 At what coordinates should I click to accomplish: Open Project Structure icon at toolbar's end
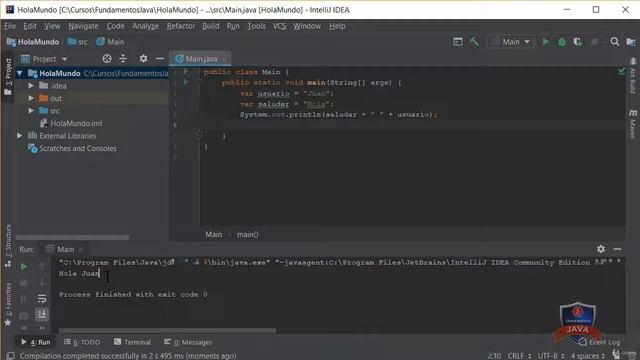tap(631, 42)
